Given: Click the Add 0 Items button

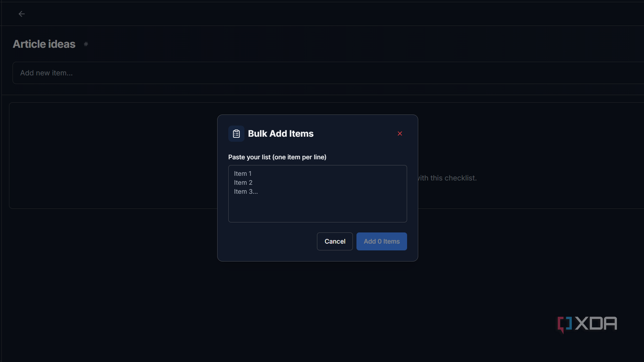Looking at the screenshot, I should pos(382,241).
